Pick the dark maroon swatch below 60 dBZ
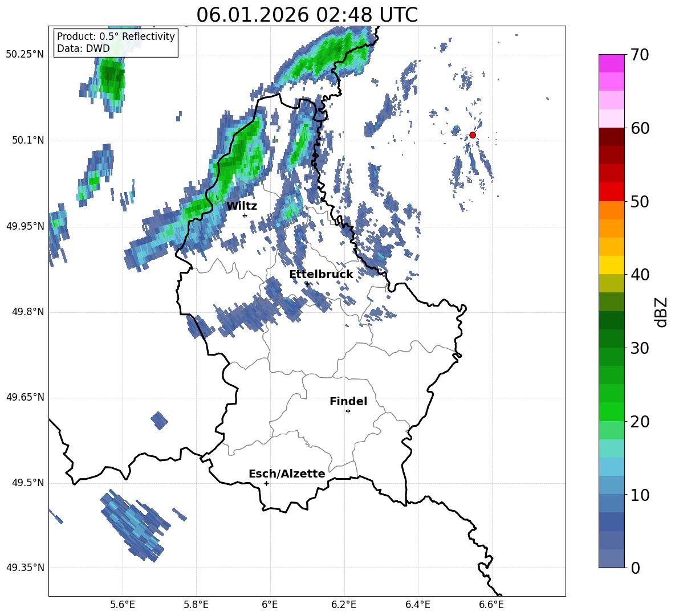Viewport: 675px width, 616px height. [x=612, y=137]
